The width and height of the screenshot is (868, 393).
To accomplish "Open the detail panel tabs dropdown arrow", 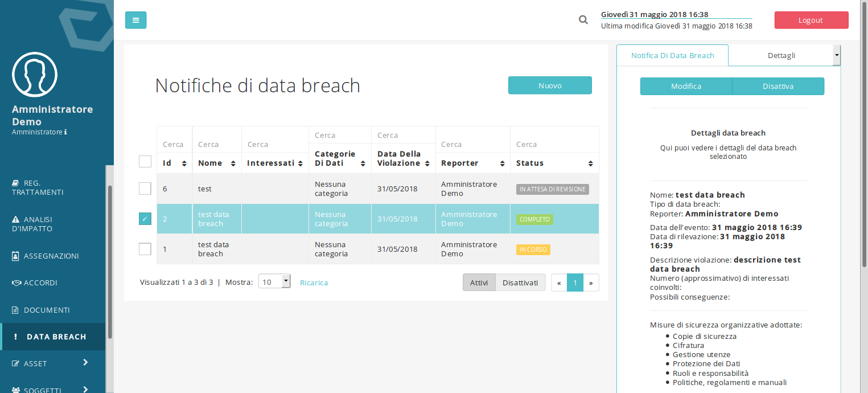I will 836,55.
